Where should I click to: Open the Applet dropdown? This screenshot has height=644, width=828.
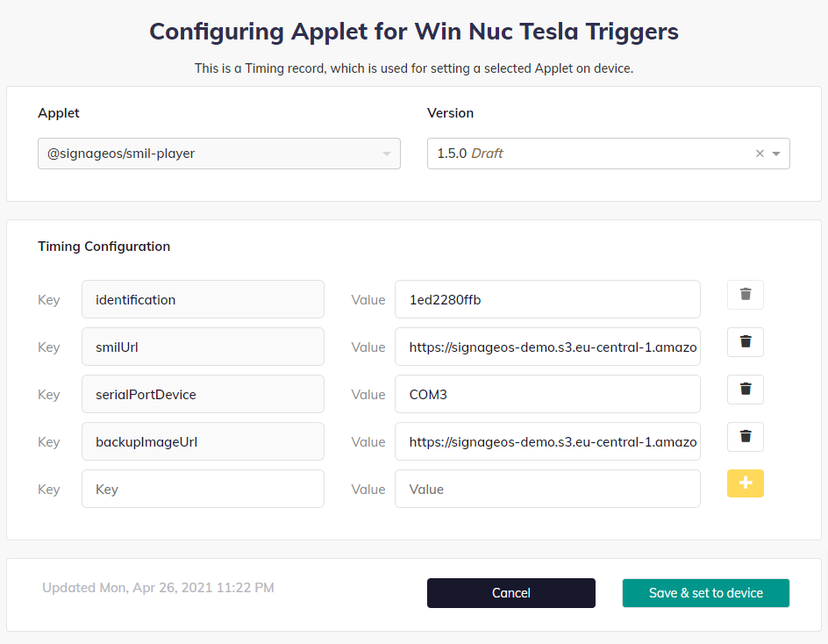218,154
